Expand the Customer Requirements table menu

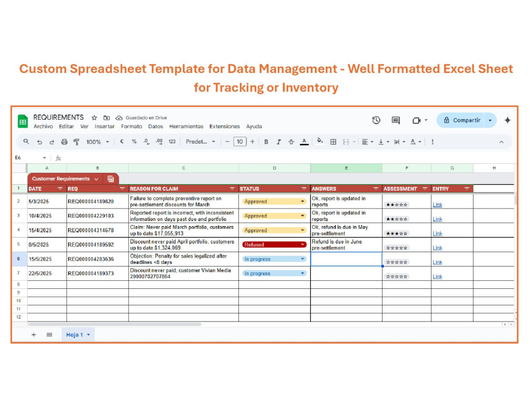coord(96,179)
